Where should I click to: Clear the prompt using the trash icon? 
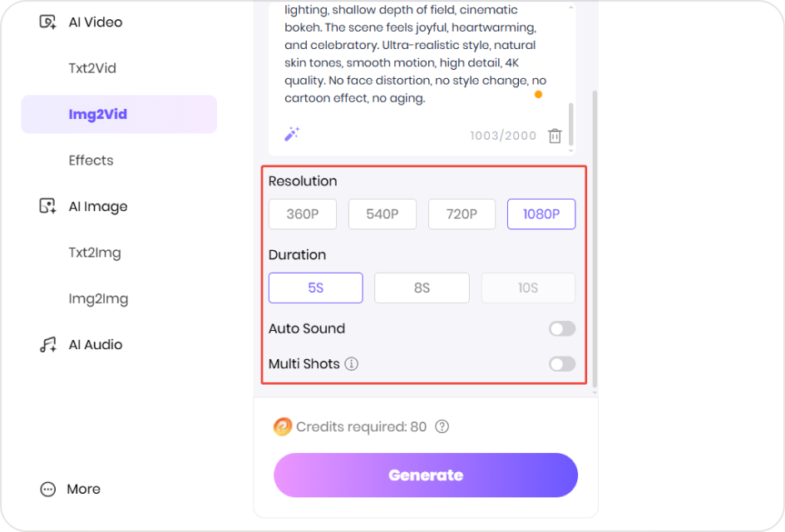[x=555, y=135]
